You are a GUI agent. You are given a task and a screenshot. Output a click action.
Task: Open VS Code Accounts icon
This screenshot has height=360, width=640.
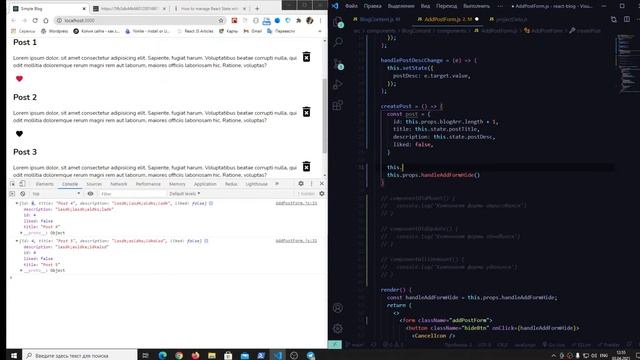tap(338, 308)
